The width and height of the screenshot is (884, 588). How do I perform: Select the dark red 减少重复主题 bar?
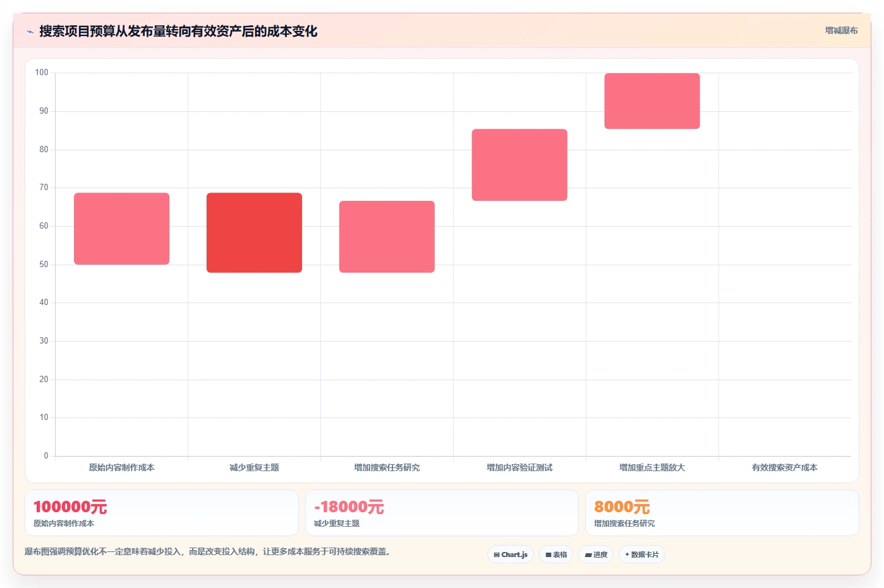(x=254, y=232)
